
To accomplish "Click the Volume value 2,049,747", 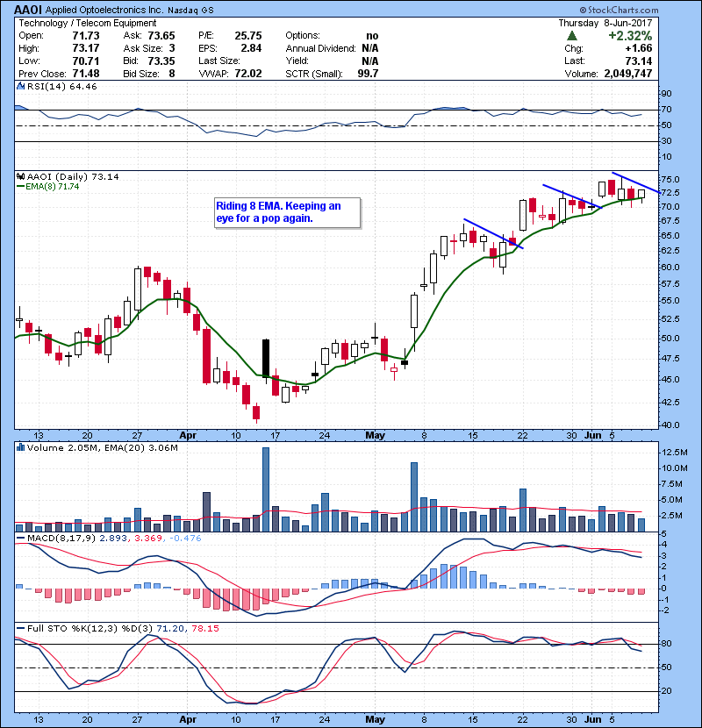I will pyautogui.click(x=628, y=74).
